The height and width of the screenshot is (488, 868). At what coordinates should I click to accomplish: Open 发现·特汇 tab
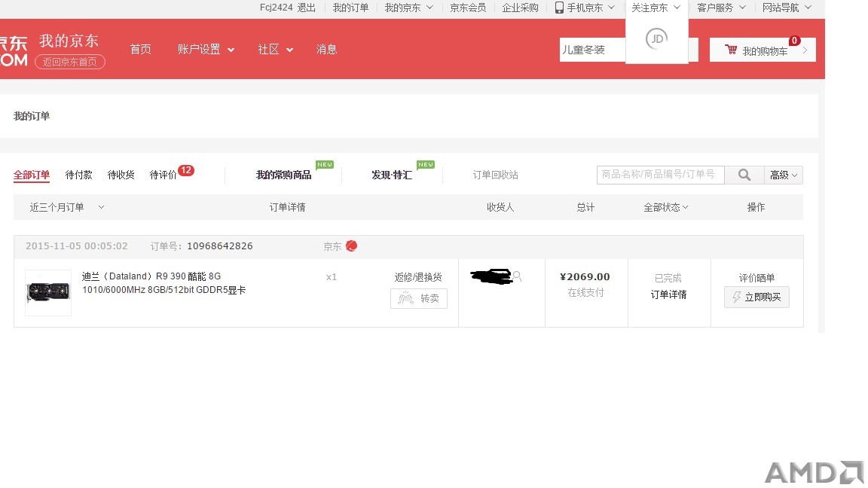(391, 175)
